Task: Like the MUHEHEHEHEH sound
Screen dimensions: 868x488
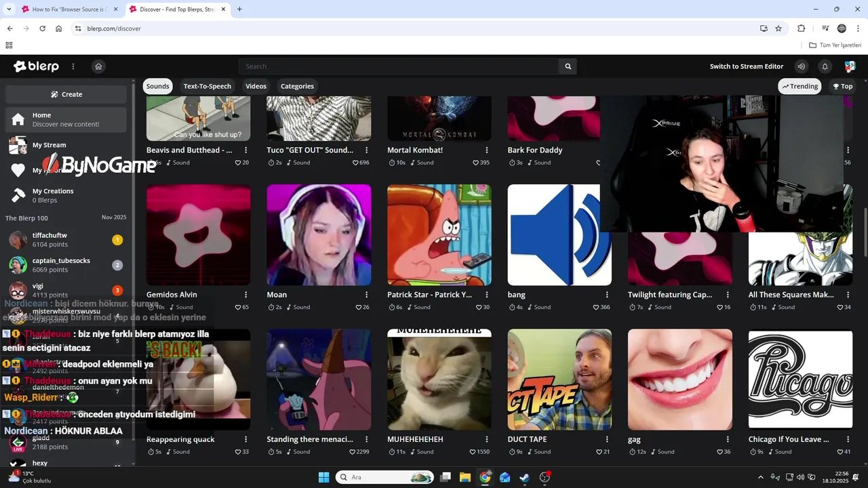Action: (x=473, y=451)
